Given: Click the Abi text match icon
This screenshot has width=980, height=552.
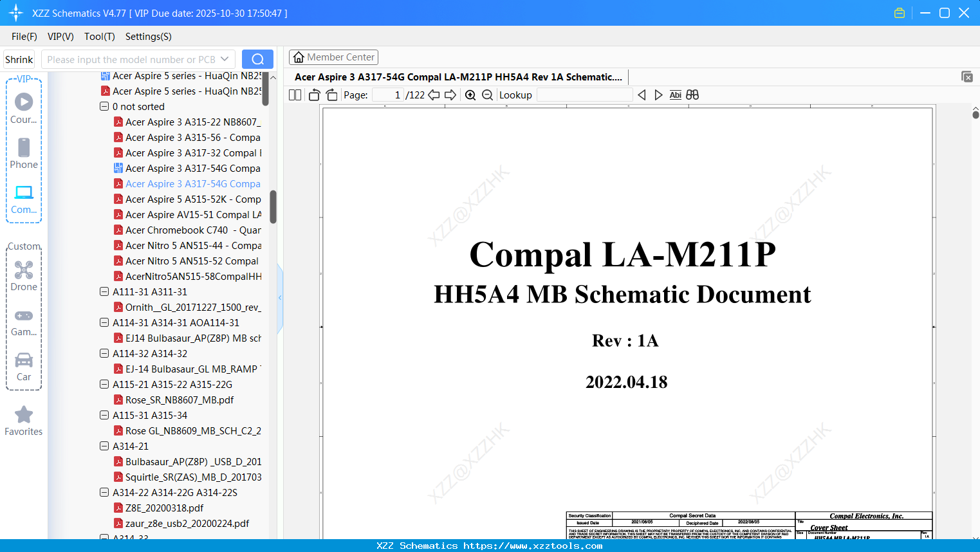Looking at the screenshot, I should 675,95.
